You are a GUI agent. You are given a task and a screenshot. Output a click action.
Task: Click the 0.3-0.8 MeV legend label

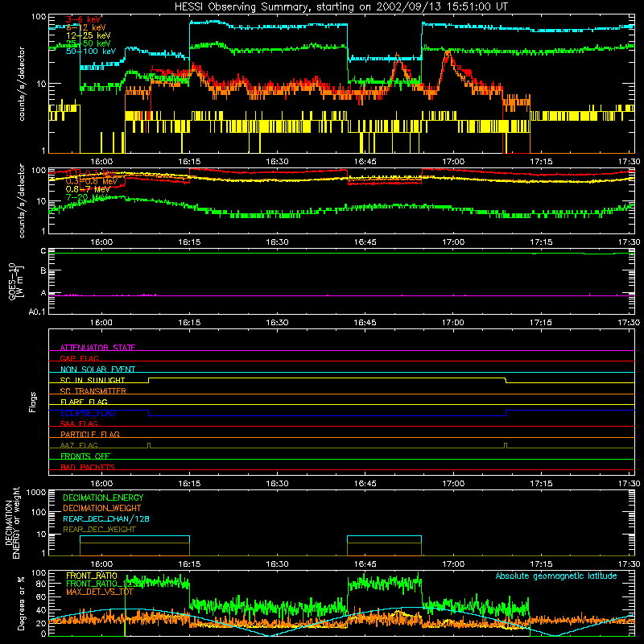coord(91,181)
